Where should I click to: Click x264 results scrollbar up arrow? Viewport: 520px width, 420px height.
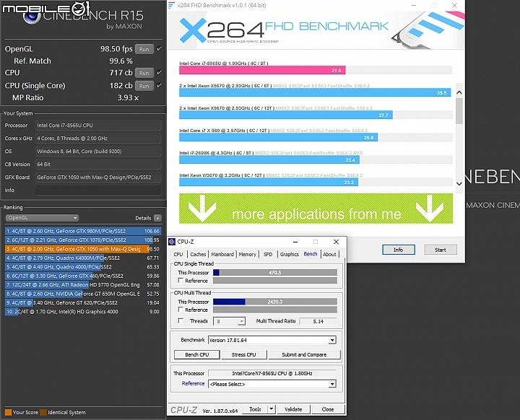[x=459, y=92]
